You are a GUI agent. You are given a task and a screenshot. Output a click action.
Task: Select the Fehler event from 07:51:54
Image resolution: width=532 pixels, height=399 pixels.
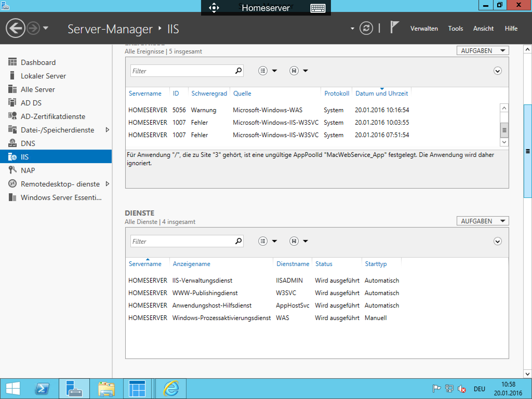tap(313, 135)
